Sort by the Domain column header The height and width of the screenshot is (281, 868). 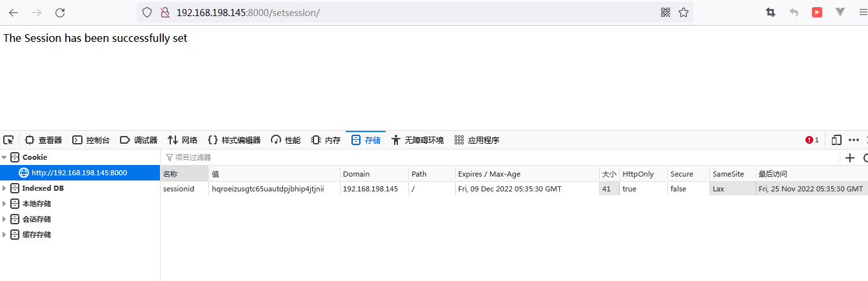[x=374, y=174]
